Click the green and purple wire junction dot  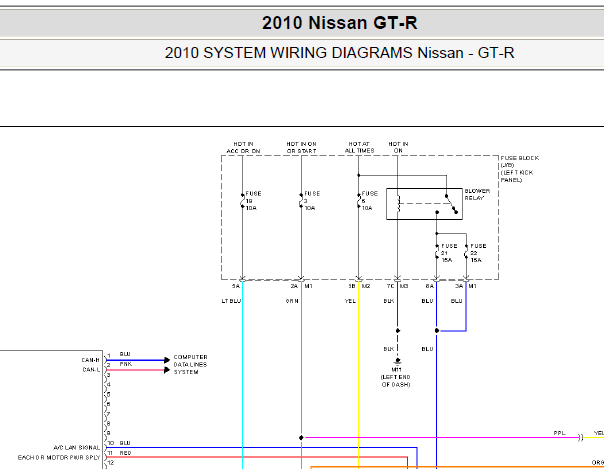pyautogui.click(x=301, y=436)
